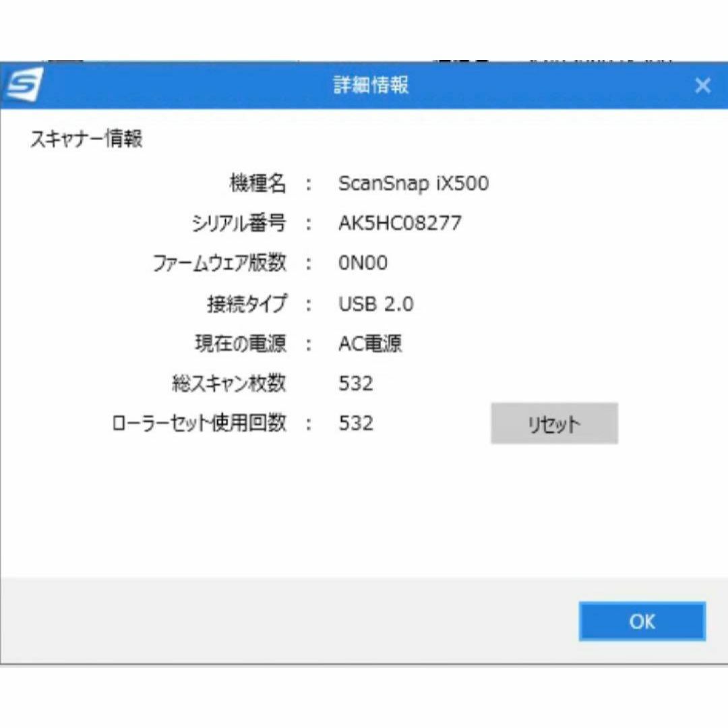
Task: Click the リセット button for roller count
Action: [554, 423]
